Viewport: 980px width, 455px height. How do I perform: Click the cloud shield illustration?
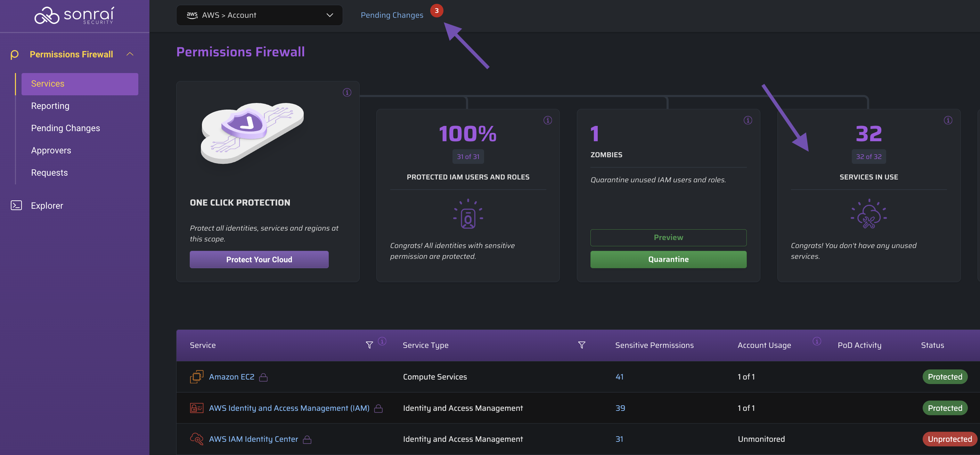252,133
